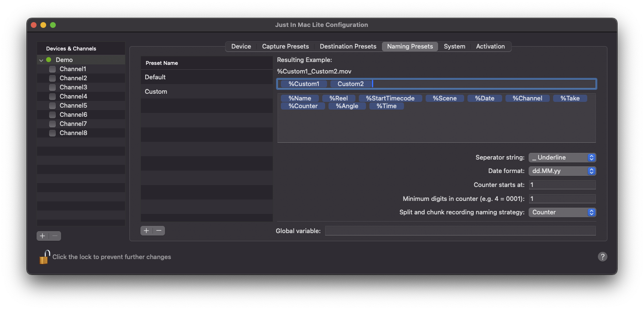Select the %Angle token

pos(347,106)
